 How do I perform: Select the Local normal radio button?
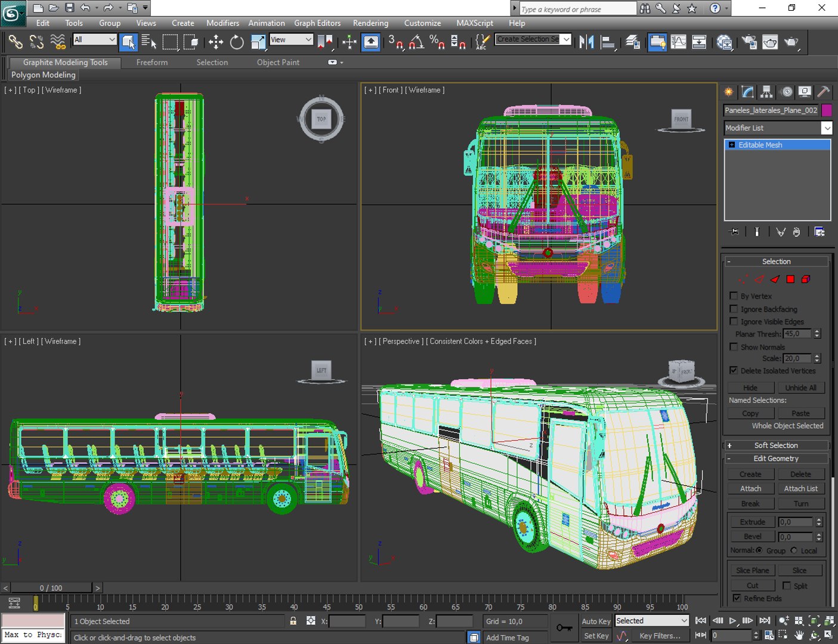tap(794, 550)
